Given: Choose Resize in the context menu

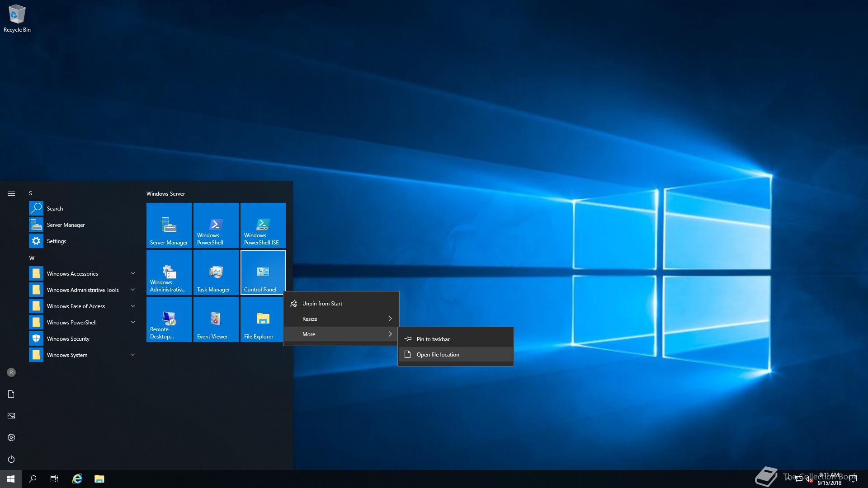Looking at the screenshot, I should (x=341, y=319).
